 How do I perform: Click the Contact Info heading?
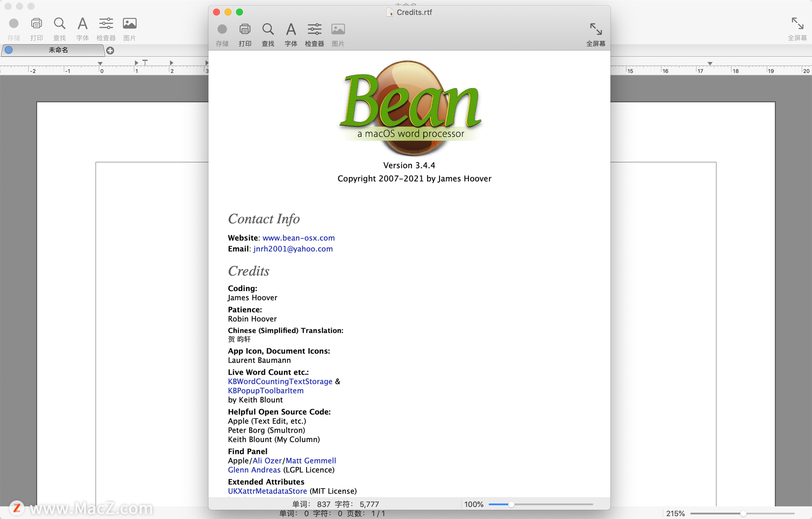pos(264,219)
